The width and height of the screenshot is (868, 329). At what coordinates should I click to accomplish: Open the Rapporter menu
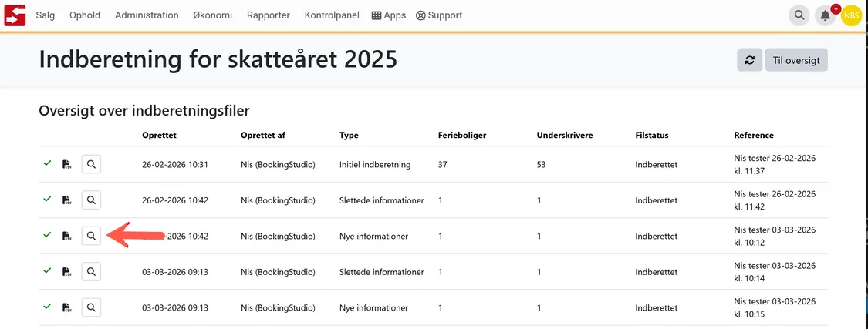coord(269,15)
